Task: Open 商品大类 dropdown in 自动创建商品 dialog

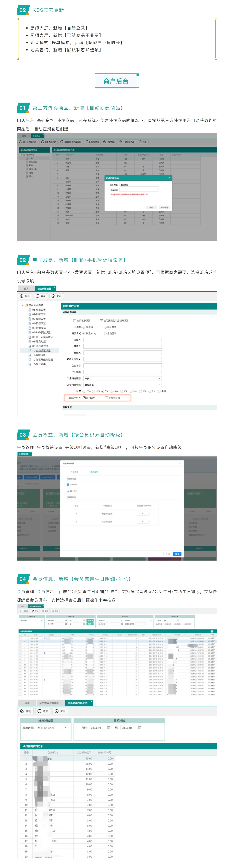Action: [x=139, y=190]
